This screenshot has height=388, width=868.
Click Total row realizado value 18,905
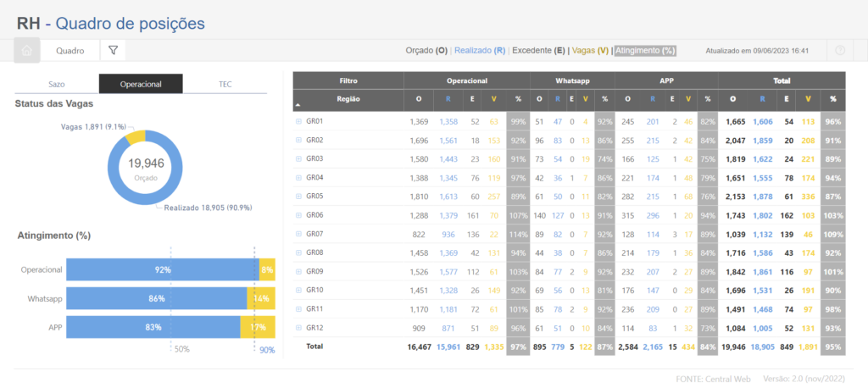pos(762,347)
